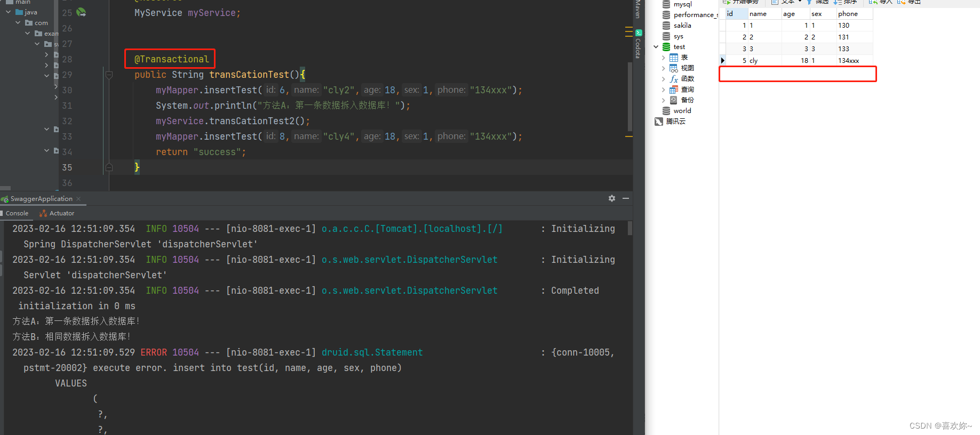Click the phone cell 134xxx
980x435 pixels.
855,60
